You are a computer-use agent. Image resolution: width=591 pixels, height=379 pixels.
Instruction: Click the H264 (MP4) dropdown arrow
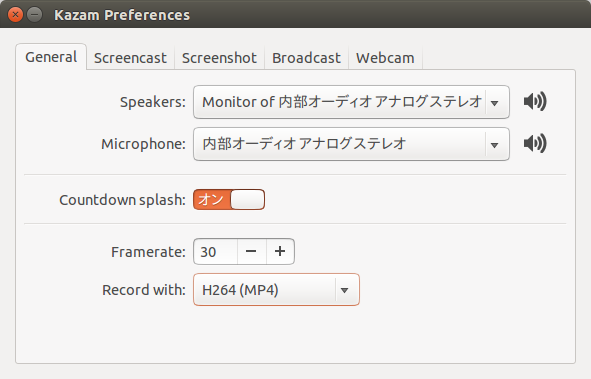[x=344, y=290]
